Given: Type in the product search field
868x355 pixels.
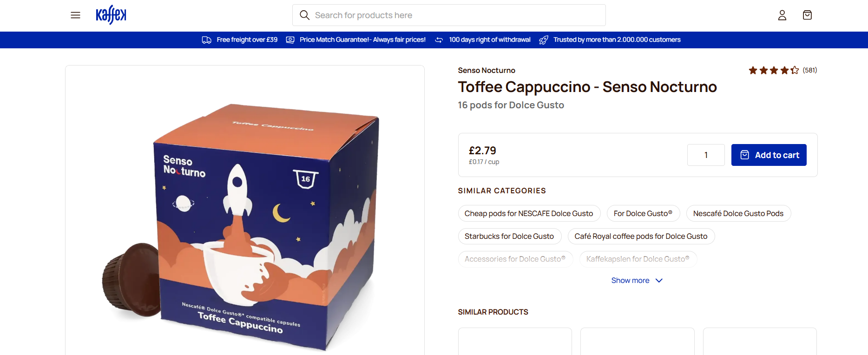Looking at the screenshot, I should coord(455,15).
